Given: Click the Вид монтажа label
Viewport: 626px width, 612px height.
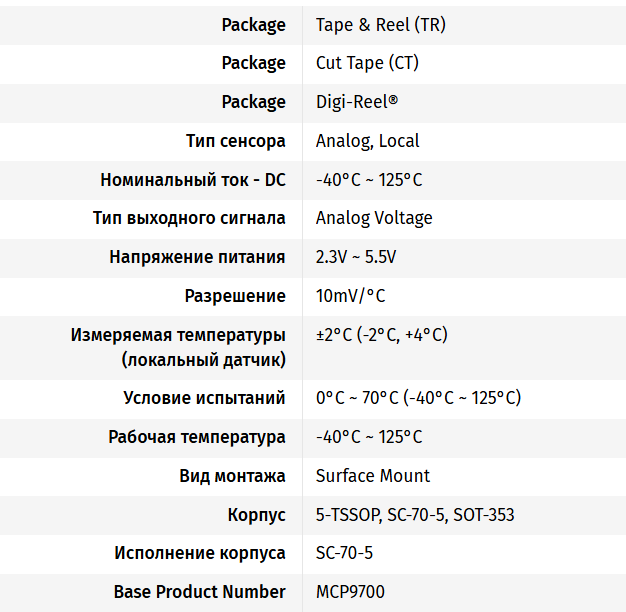Looking at the screenshot, I should (x=232, y=476).
